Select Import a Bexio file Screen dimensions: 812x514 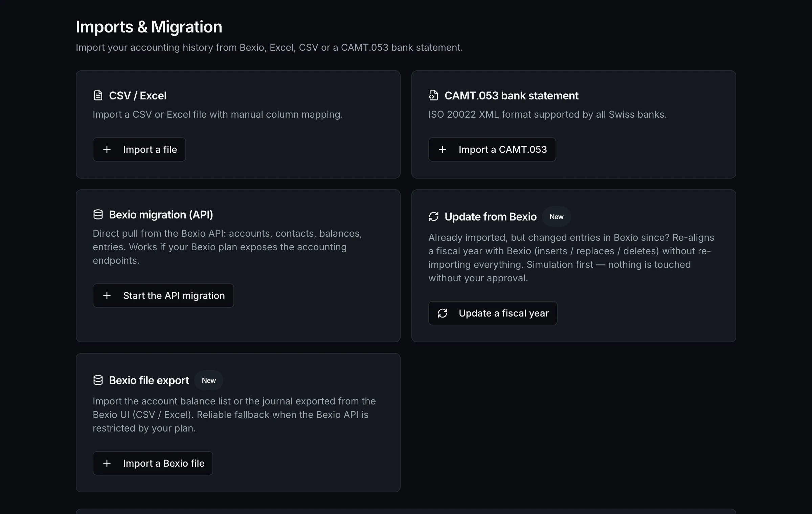coord(153,463)
